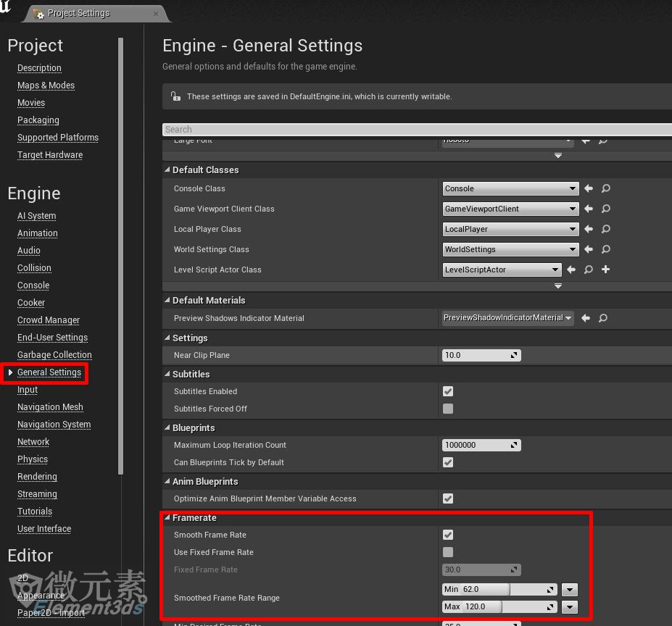Screen dimensions: 672x626
Task: Open Packaging settings
Action: coord(38,120)
